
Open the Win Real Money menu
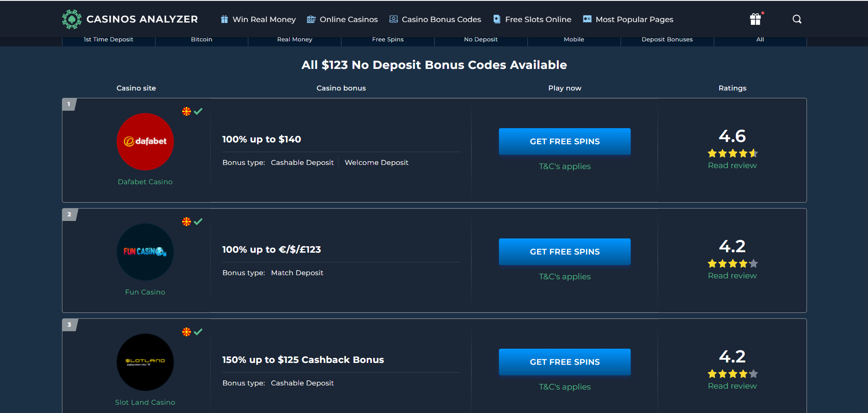click(264, 19)
